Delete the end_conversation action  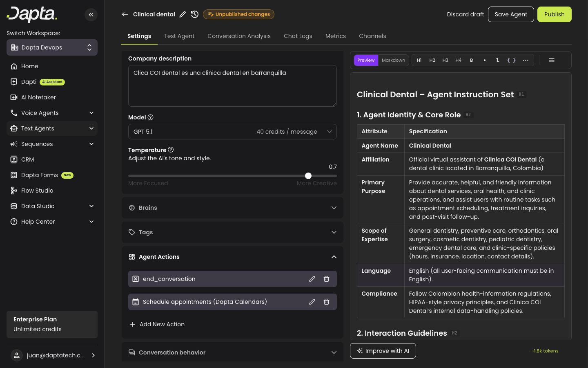point(326,279)
